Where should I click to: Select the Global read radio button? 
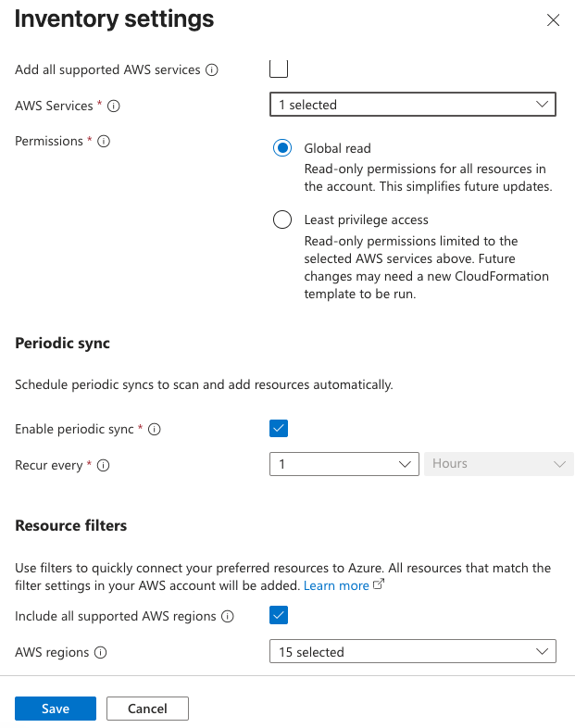tap(282, 148)
